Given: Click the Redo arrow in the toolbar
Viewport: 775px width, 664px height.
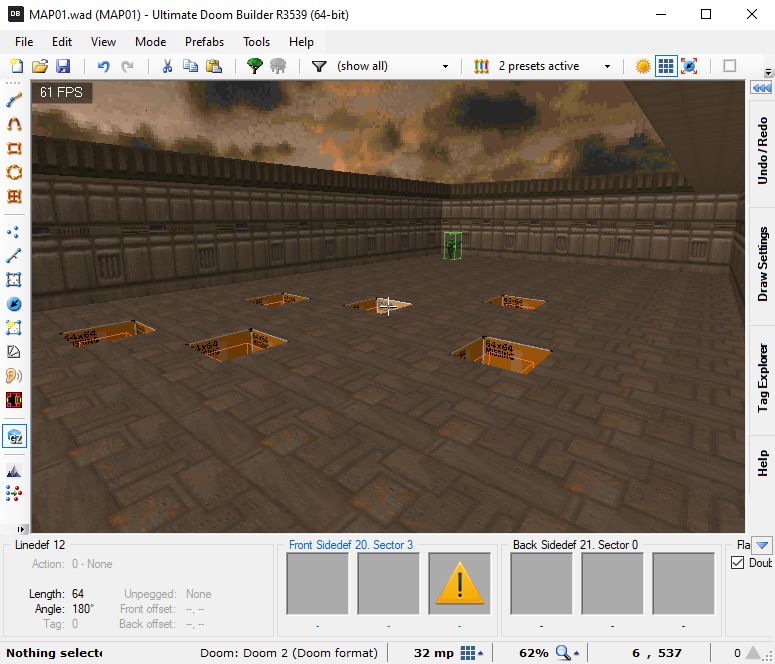Looking at the screenshot, I should pos(128,66).
